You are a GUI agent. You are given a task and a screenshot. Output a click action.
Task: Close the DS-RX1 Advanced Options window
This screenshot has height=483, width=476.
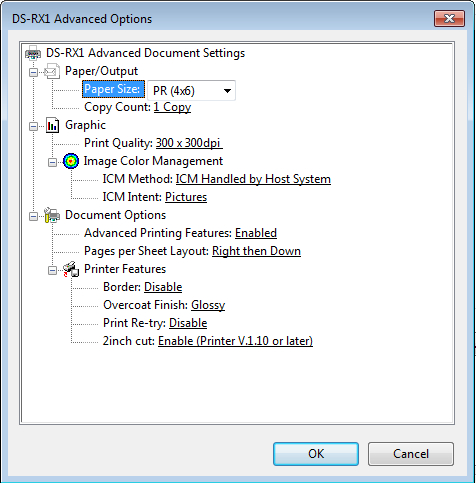449,18
